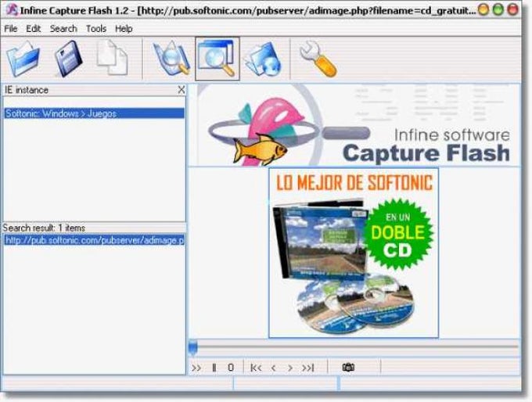Jump to last frame button

click(308, 368)
